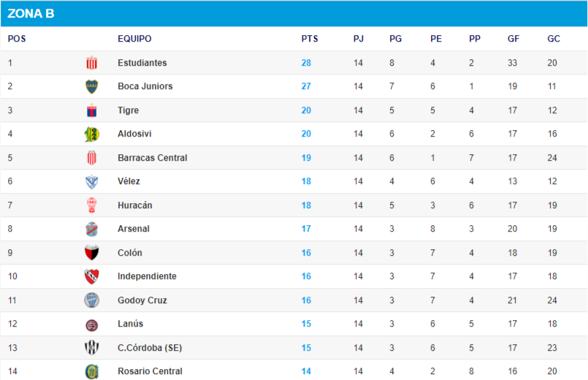The width and height of the screenshot is (588, 380).
Task: Click the Boca Juniors crest icon
Action: click(x=91, y=86)
